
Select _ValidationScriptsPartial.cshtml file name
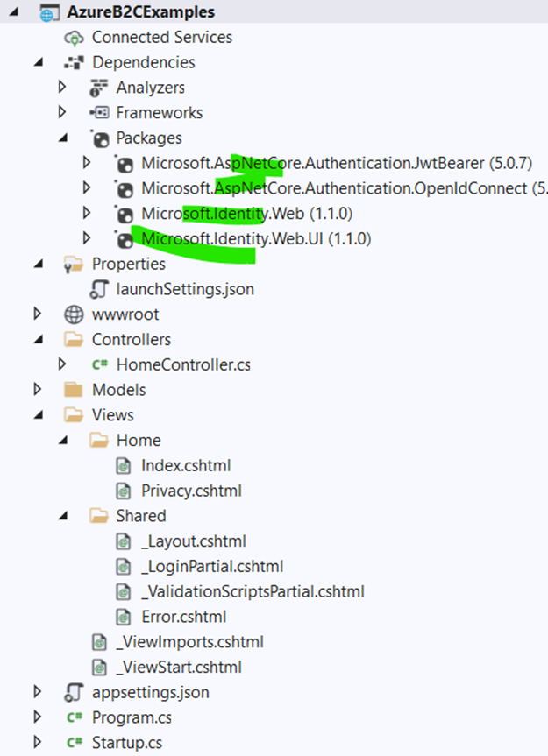point(253,592)
